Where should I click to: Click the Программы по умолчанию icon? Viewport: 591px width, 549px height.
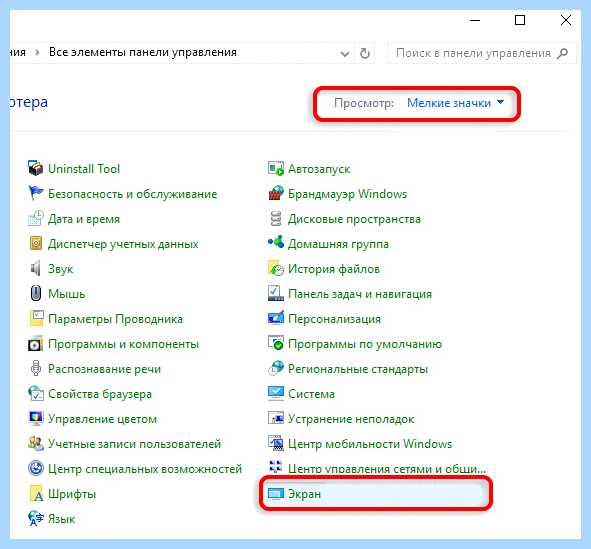point(276,343)
